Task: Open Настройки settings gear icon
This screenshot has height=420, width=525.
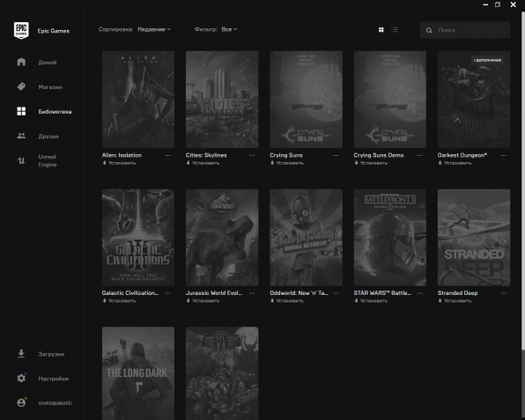Action: [21, 378]
